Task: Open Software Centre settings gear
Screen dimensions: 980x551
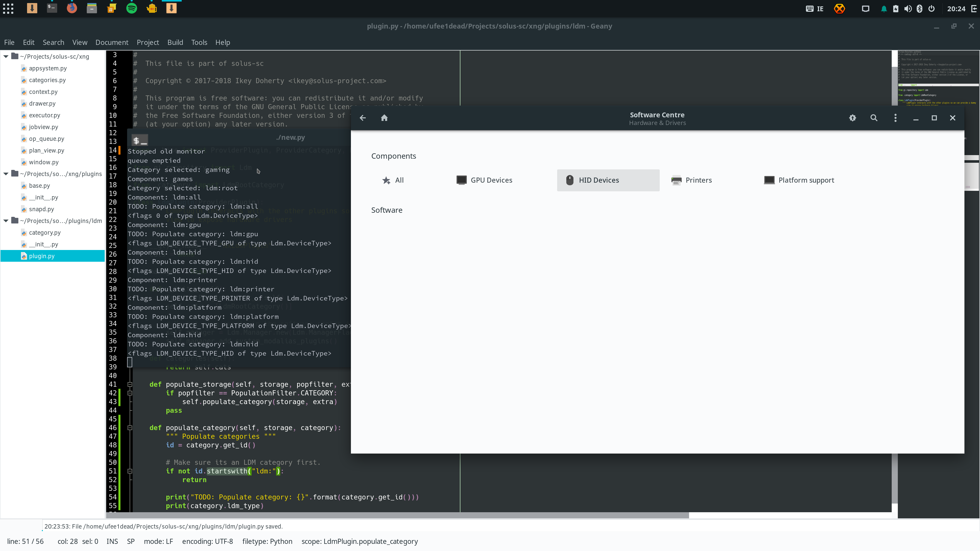Action: coord(853,118)
